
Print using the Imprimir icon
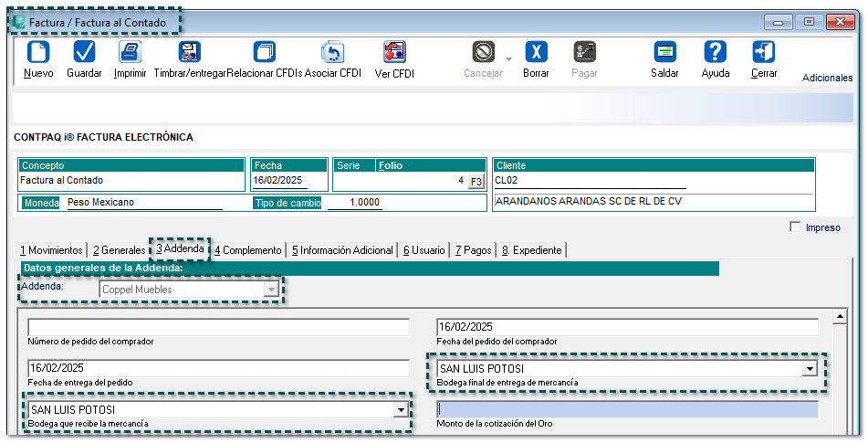(131, 52)
